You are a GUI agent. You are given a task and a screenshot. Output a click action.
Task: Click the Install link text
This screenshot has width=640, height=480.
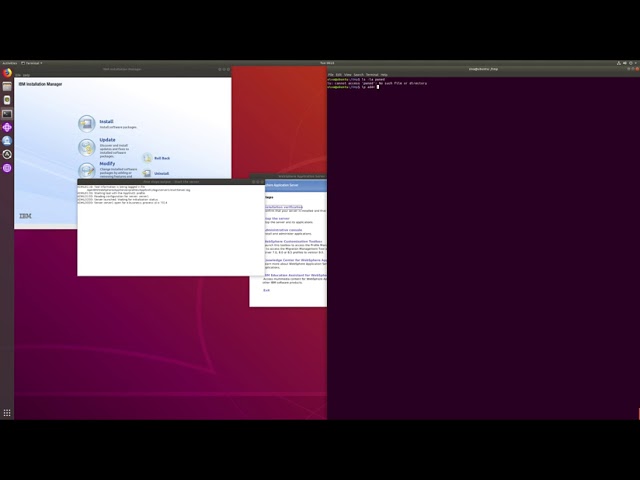[x=107, y=122]
